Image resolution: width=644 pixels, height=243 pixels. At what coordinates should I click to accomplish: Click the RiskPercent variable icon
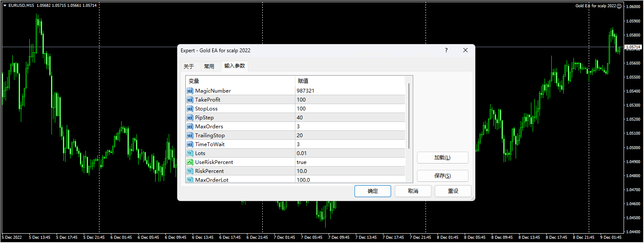tap(190, 171)
